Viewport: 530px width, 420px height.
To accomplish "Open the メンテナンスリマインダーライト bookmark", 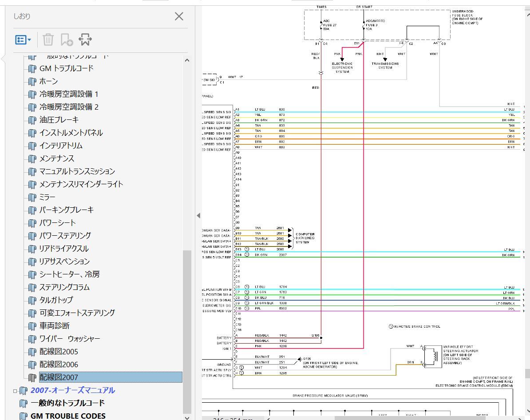I will [81, 184].
